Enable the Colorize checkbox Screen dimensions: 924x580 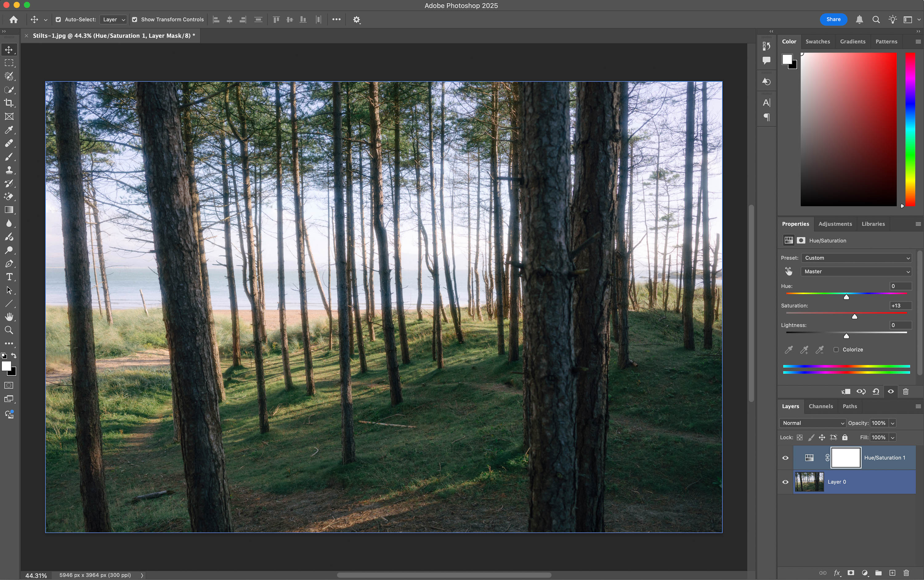(836, 350)
